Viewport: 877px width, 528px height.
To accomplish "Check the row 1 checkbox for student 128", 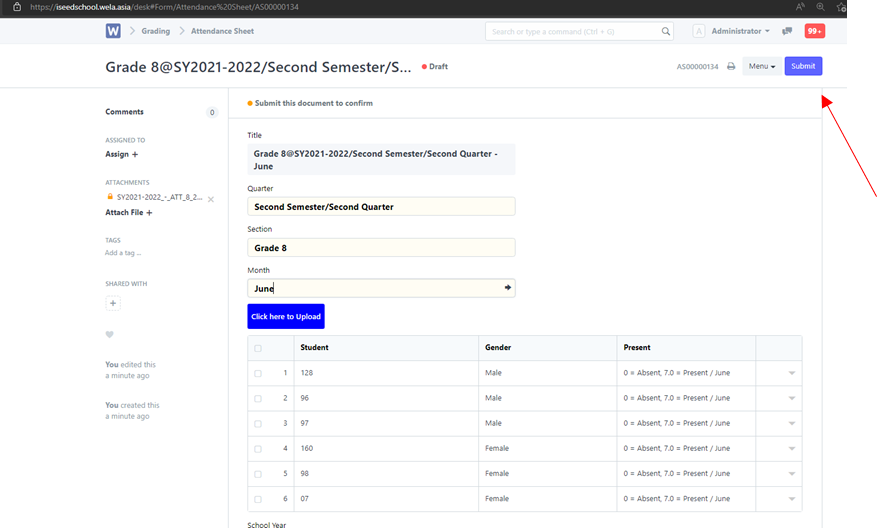I will coord(258,373).
